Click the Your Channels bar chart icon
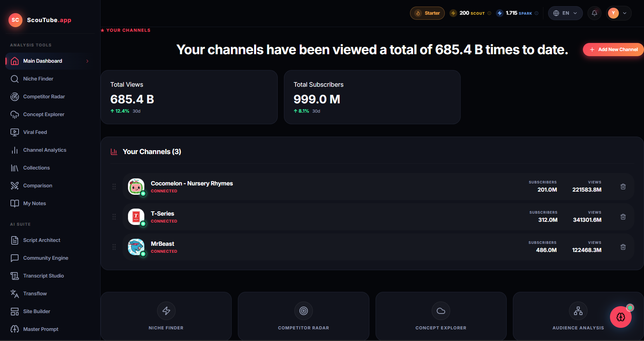 pos(114,152)
